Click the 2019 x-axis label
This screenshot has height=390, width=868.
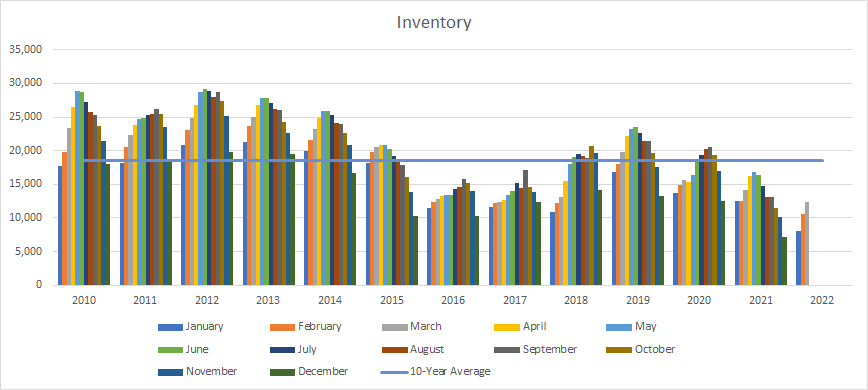click(x=637, y=301)
